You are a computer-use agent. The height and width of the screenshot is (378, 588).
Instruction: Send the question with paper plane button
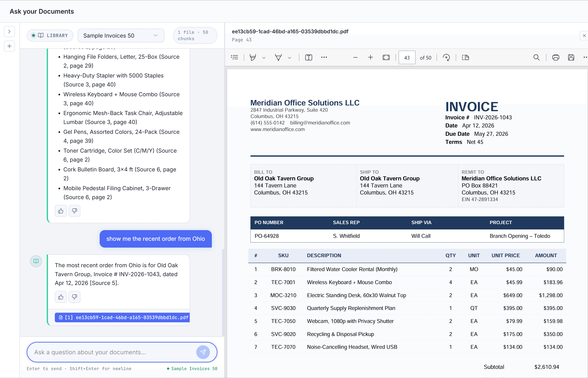point(203,352)
